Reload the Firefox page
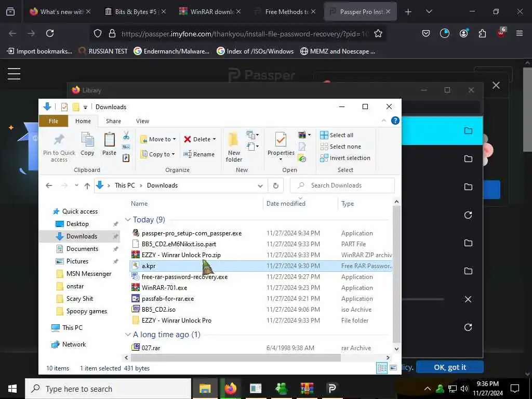Screen dimensions: 532x399 50,33
